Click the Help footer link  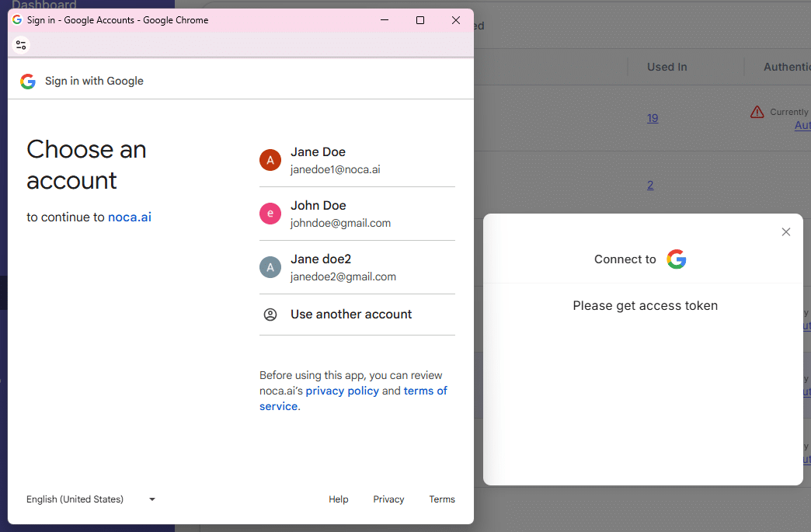[338, 499]
